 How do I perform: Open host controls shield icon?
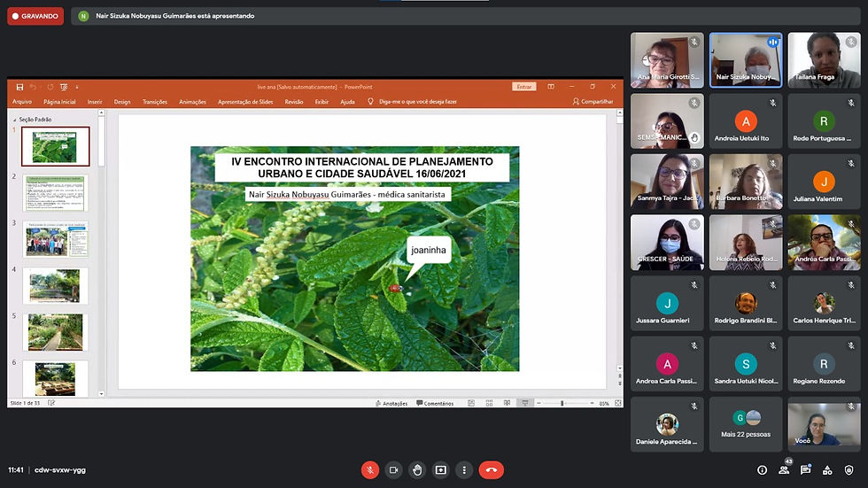849,469
